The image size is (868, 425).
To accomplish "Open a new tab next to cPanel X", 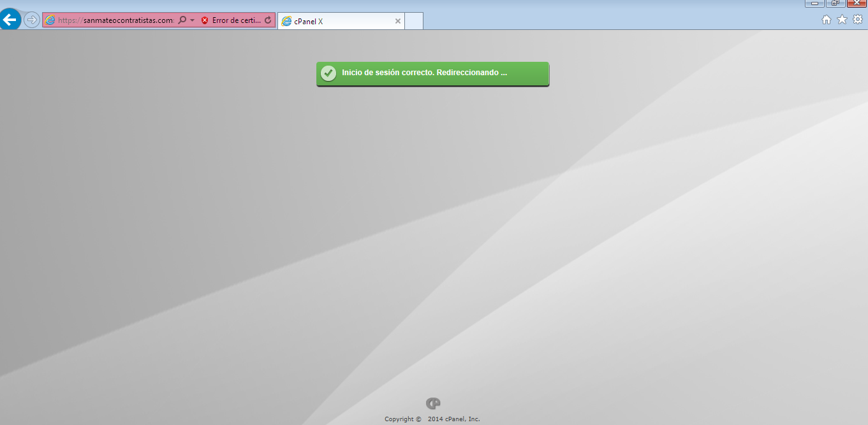I will pyautogui.click(x=413, y=20).
